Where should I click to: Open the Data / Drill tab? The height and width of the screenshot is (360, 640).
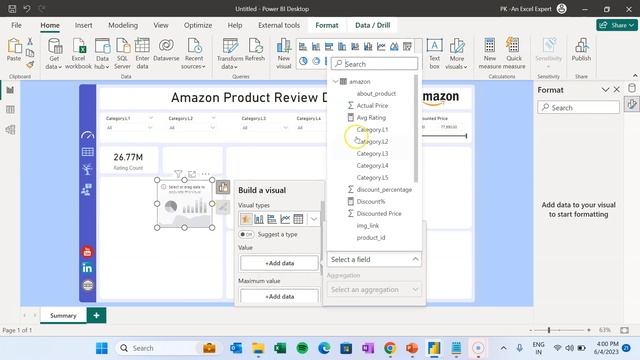click(x=373, y=25)
